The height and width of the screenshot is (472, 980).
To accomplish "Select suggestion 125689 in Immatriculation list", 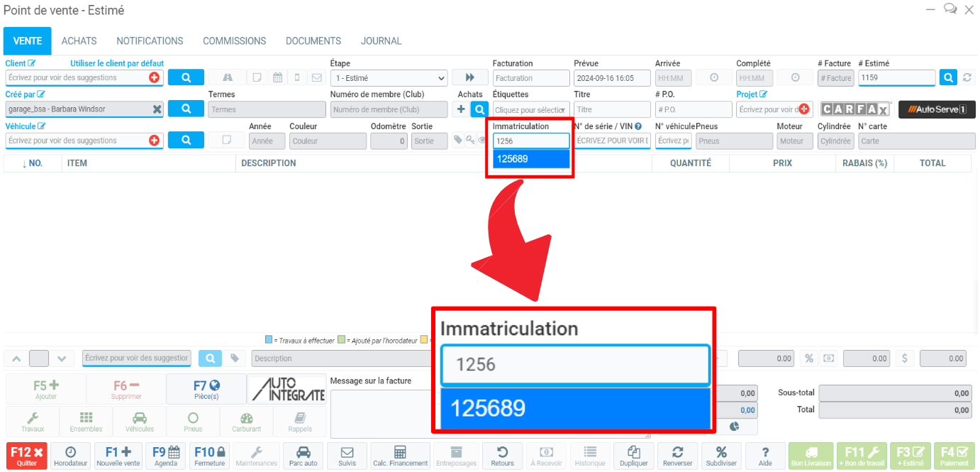I will 531,159.
